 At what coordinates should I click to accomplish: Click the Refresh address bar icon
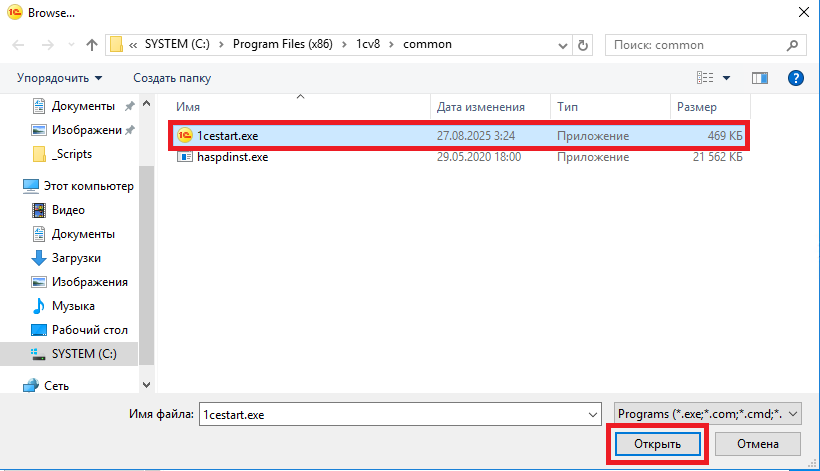pyautogui.click(x=584, y=45)
